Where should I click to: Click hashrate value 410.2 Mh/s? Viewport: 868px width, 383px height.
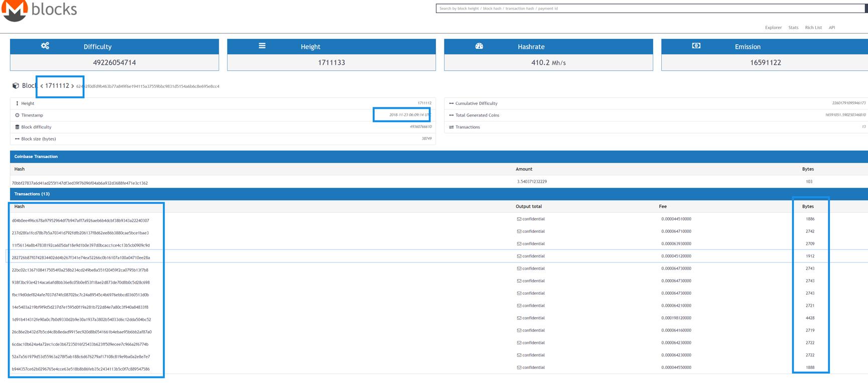click(x=548, y=63)
